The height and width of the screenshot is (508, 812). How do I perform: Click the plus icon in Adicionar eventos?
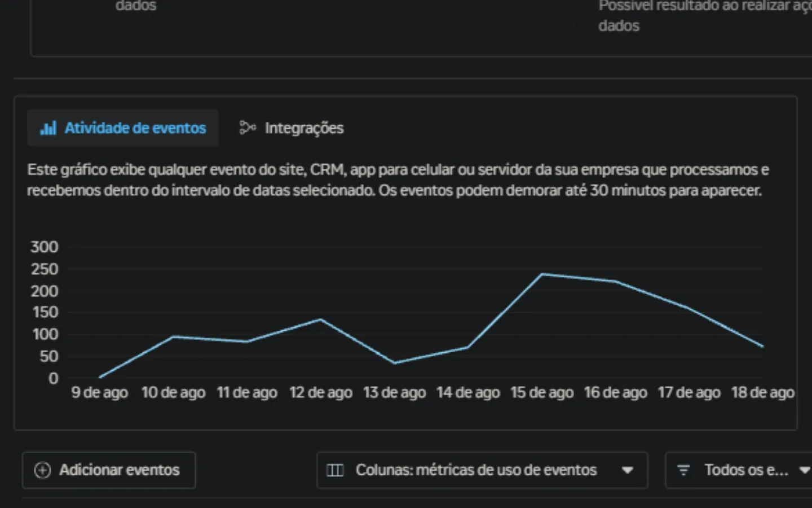pyautogui.click(x=43, y=470)
